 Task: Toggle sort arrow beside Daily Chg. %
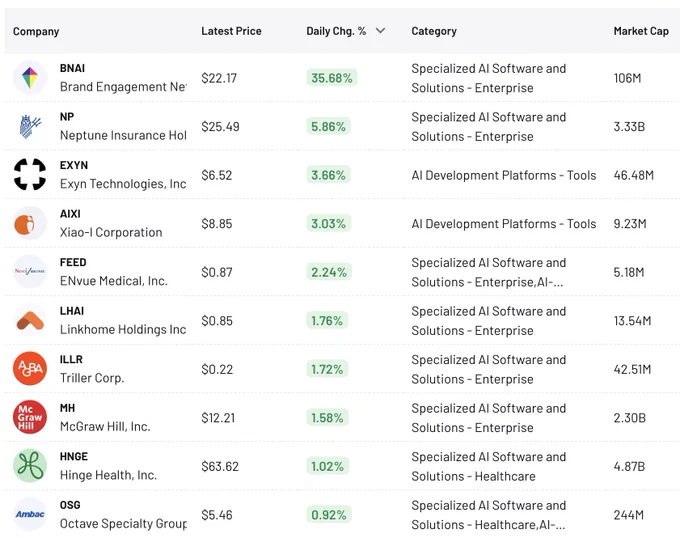(380, 31)
